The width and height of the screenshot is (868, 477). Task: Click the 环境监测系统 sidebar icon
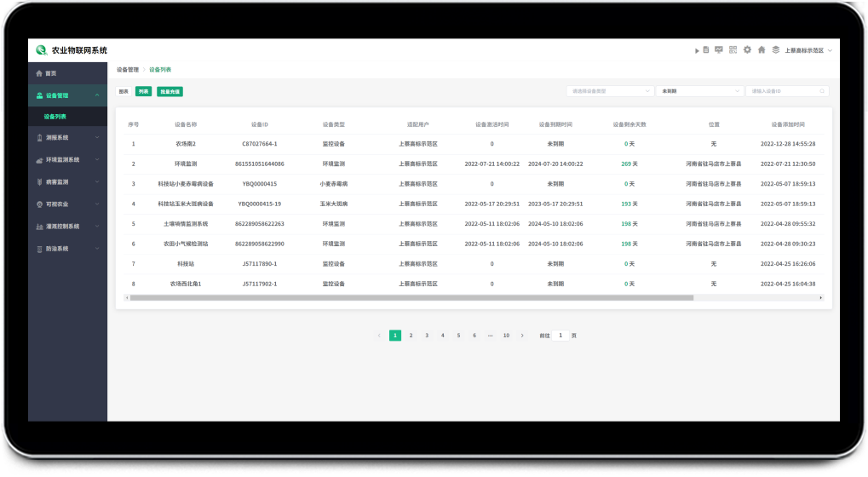[x=39, y=160]
